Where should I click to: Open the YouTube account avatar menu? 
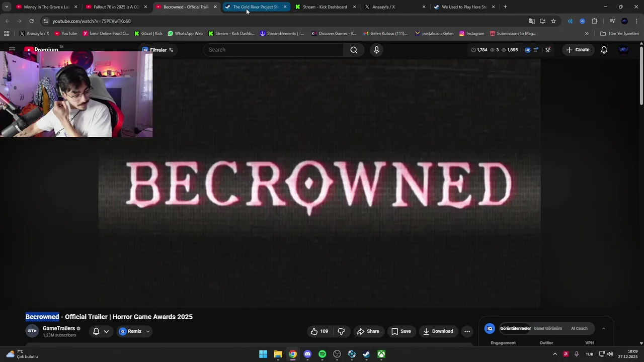click(623, 50)
